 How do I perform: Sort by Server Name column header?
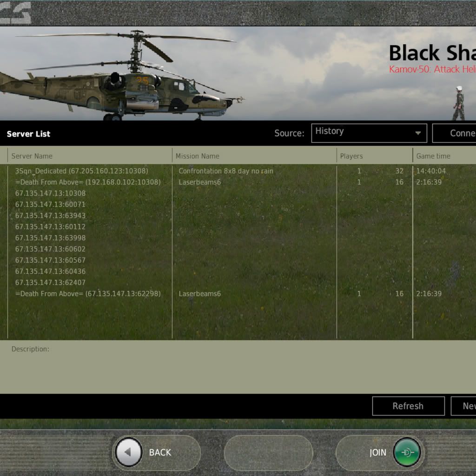[x=32, y=156]
